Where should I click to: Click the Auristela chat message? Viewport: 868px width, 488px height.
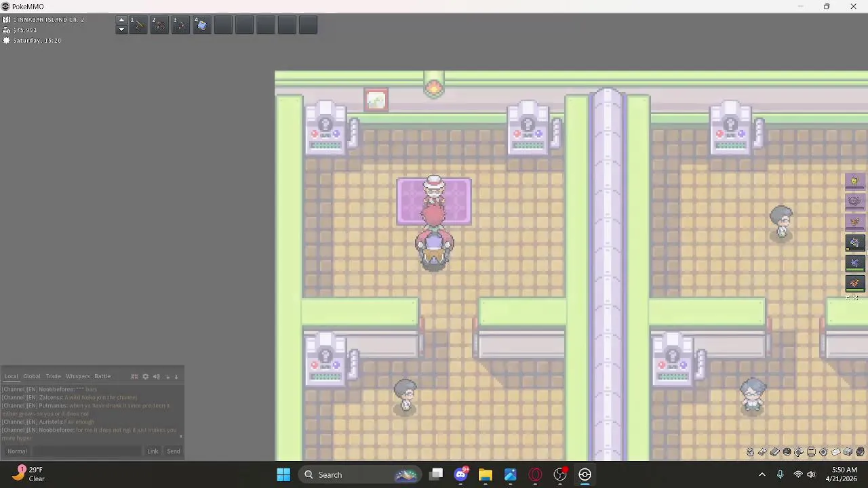(48, 422)
